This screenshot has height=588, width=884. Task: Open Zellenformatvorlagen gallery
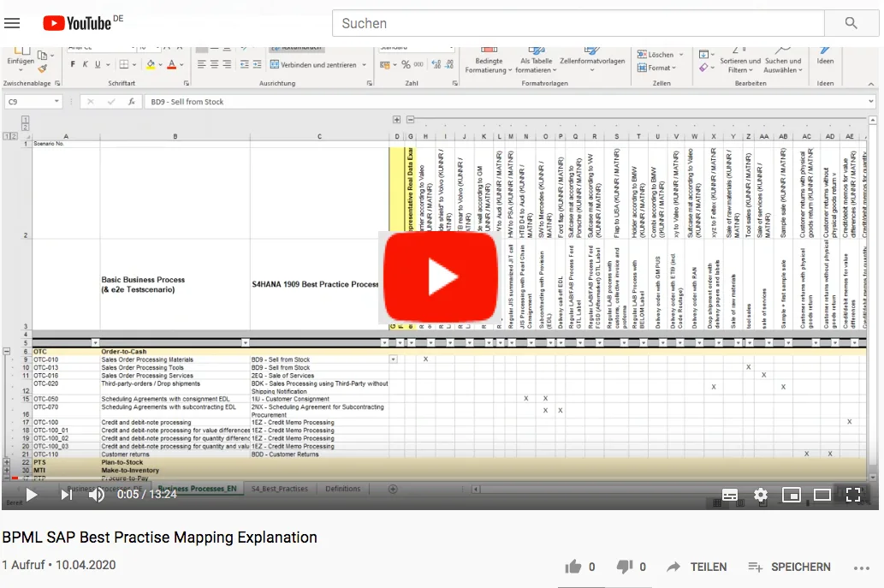[592, 60]
